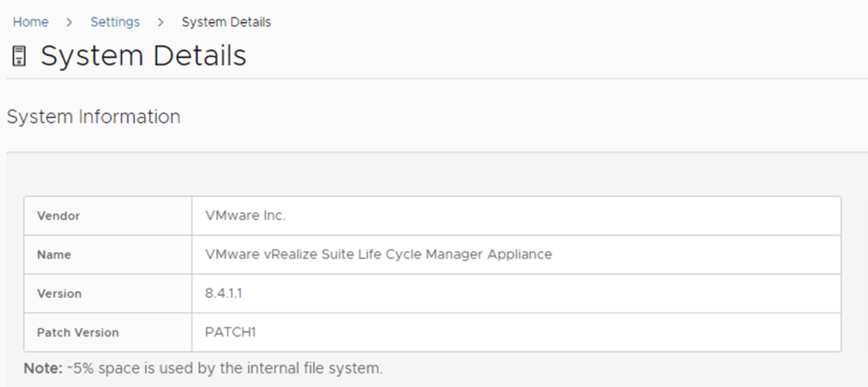This screenshot has width=868, height=387.
Task: Select the VMware Inc. vendor value
Action: click(246, 216)
